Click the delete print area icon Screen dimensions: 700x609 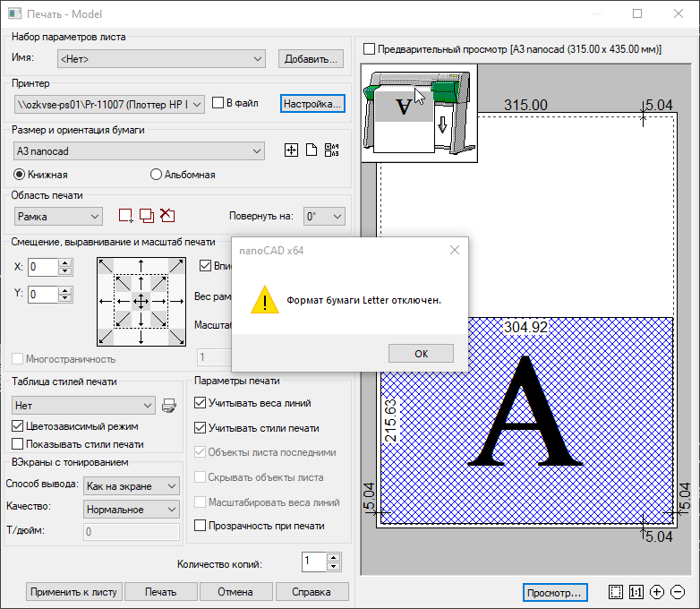coord(166,216)
